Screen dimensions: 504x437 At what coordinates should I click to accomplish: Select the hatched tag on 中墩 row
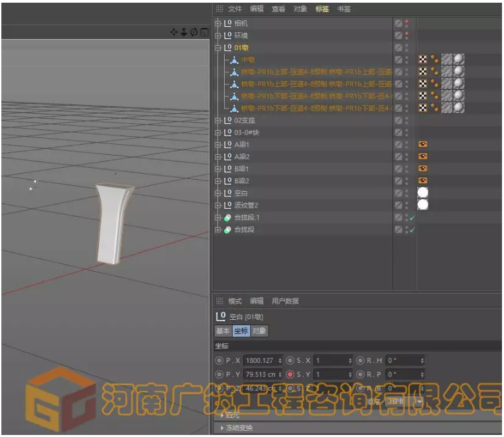[x=447, y=59]
